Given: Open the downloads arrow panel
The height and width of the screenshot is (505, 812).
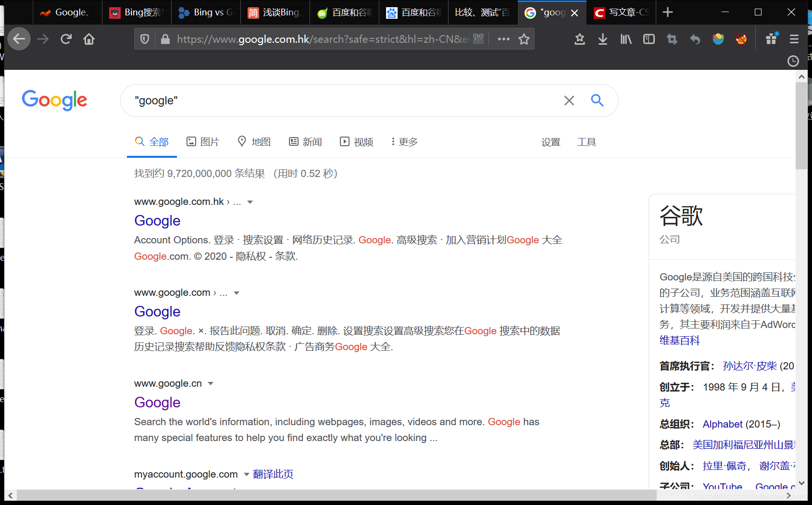Looking at the screenshot, I should [602, 39].
